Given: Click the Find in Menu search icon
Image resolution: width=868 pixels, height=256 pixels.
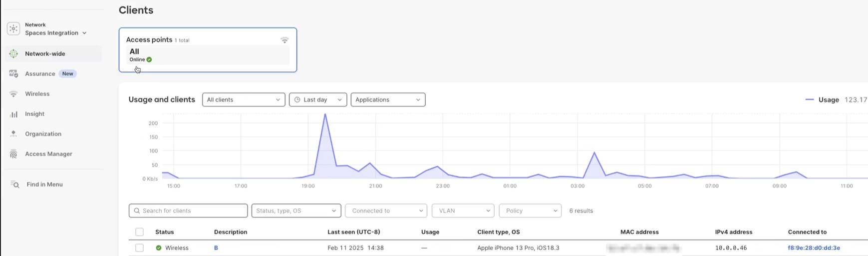Looking at the screenshot, I should [15, 184].
